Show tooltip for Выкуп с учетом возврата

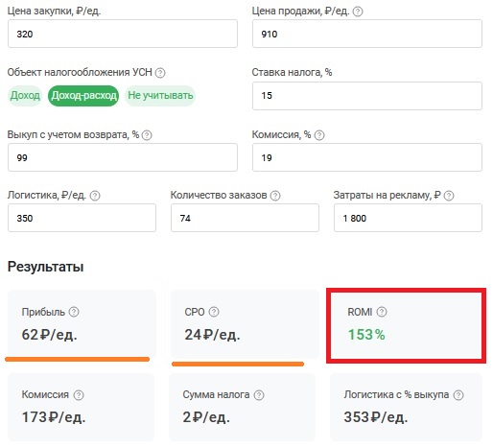coord(147,135)
